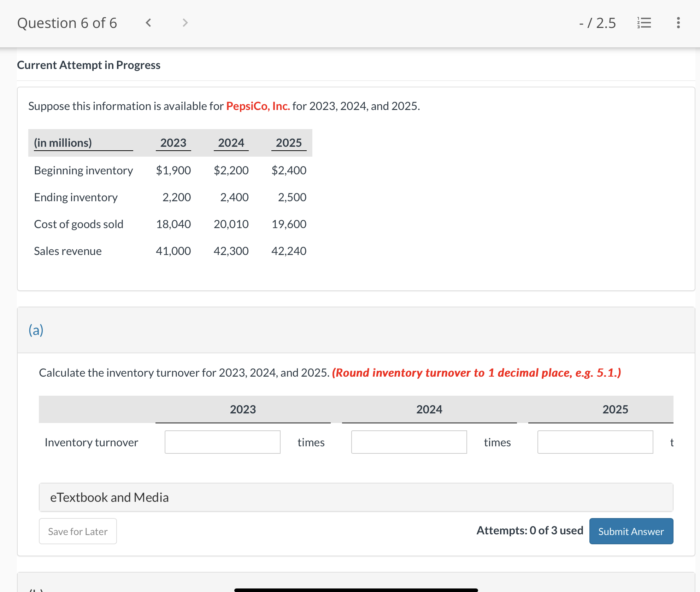700x592 pixels.
Task: Go to the next question arrow
Action: (x=185, y=23)
